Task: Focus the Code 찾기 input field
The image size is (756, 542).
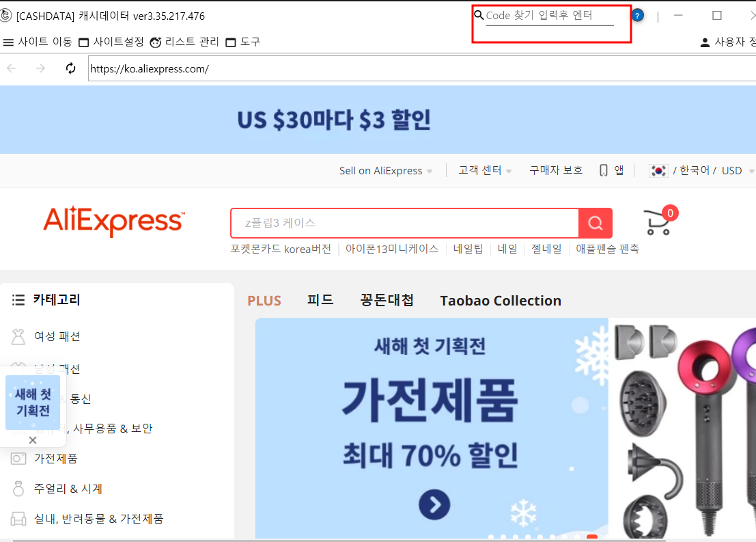Action: (x=550, y=16)
